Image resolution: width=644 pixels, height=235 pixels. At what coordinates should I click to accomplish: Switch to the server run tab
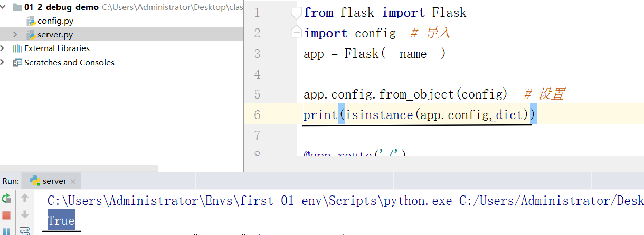54,181
